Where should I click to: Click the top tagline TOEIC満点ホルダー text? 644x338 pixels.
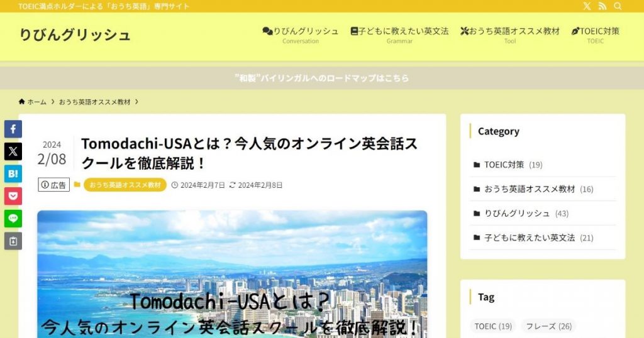[104, 6]
